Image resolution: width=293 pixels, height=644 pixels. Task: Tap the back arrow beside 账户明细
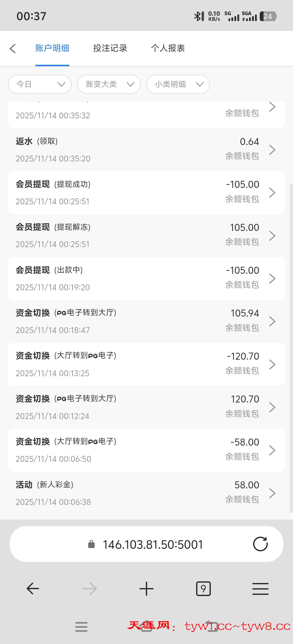(13, 49)
